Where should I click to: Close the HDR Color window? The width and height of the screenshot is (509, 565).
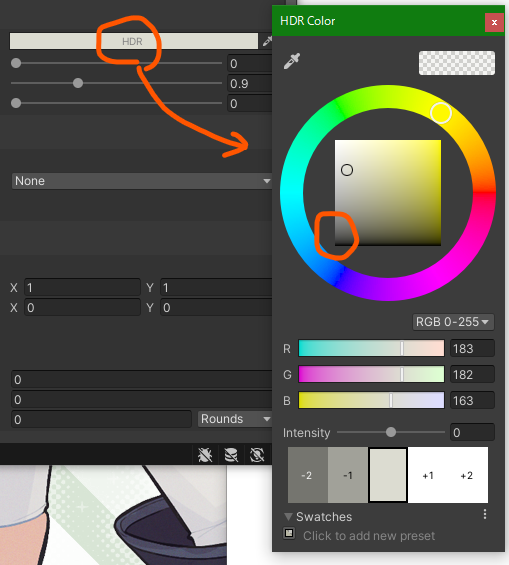click(494, 22)
